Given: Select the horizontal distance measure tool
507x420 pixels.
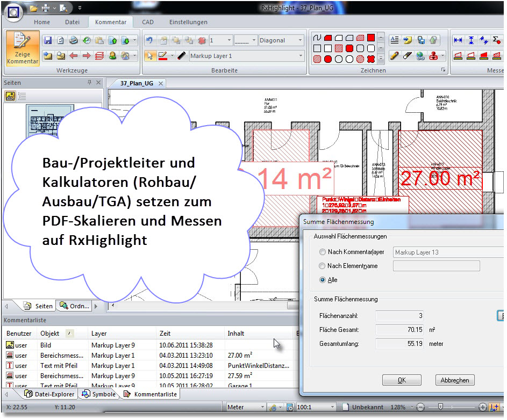Looking at the screenshot, I should click(x=458, y=40).
